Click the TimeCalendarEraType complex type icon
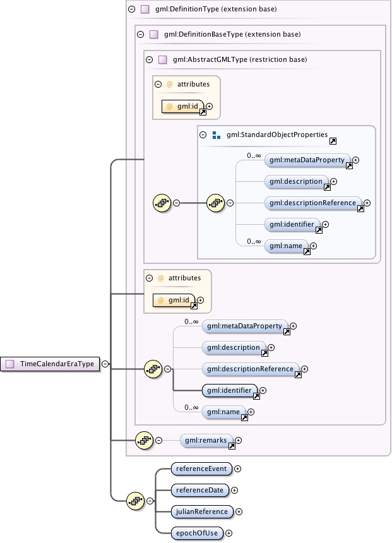Viewport: 392px width, 543px height. coord(10,364)
